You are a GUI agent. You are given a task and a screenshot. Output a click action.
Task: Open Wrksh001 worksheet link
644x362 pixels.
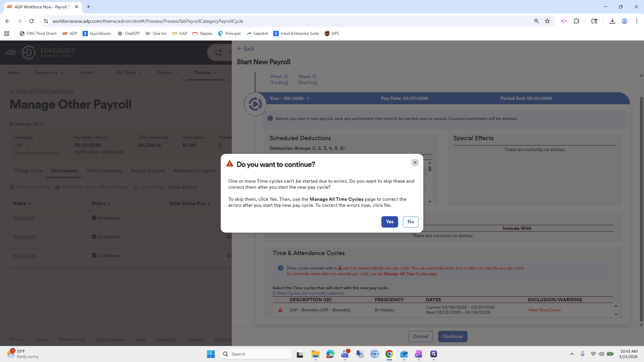(24, 218)
